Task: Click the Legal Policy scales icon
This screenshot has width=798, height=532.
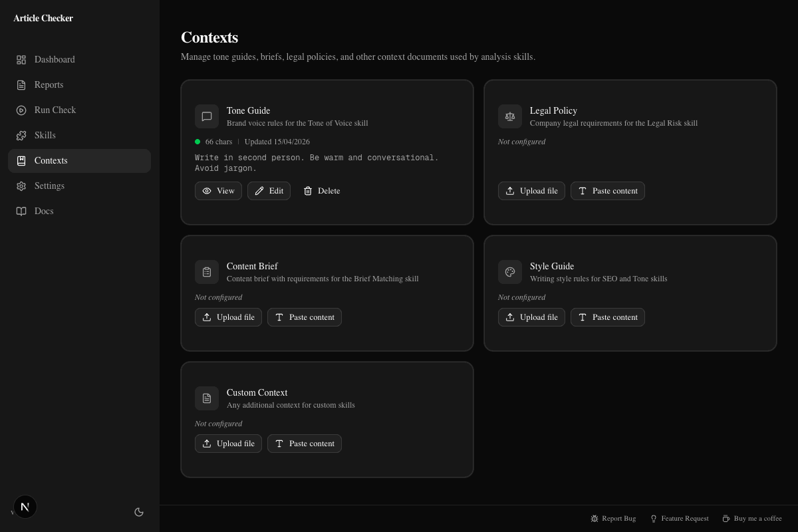Action: (x=510, y=116)
